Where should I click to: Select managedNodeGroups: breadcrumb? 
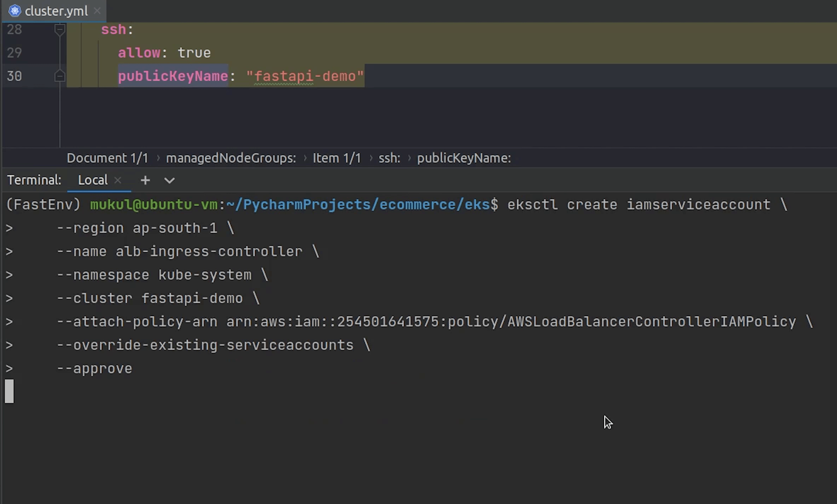[231, 158]
